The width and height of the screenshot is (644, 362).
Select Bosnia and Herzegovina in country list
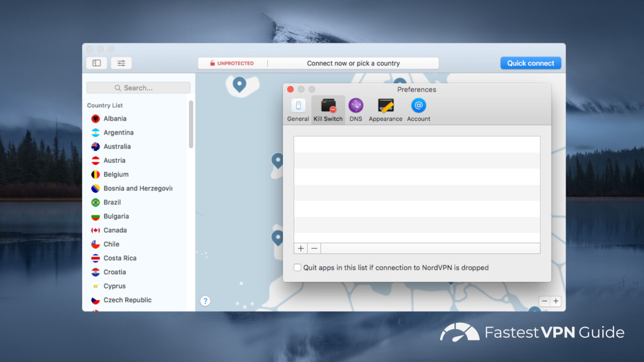coord(138,188)
